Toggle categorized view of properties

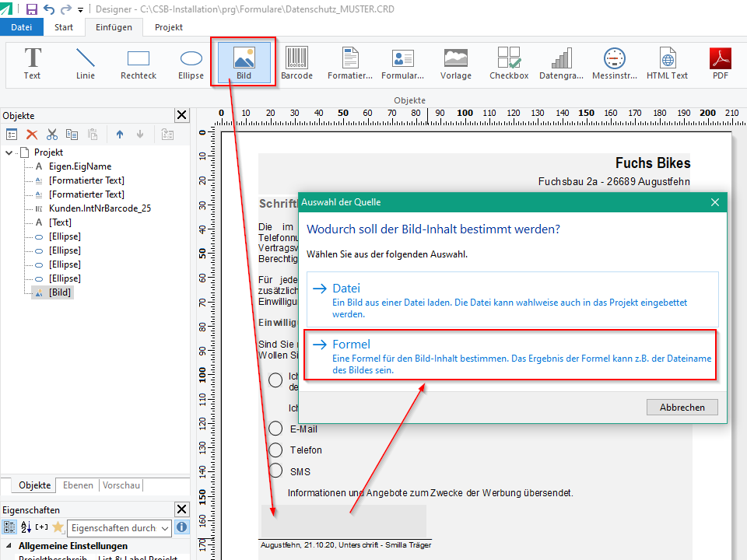pyautogui.click(x=9, y=527)
